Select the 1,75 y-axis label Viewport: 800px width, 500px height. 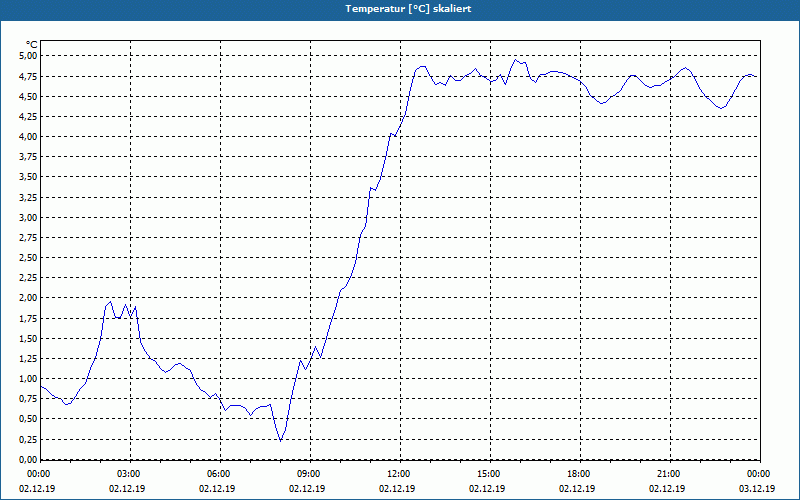pos(28,318)
